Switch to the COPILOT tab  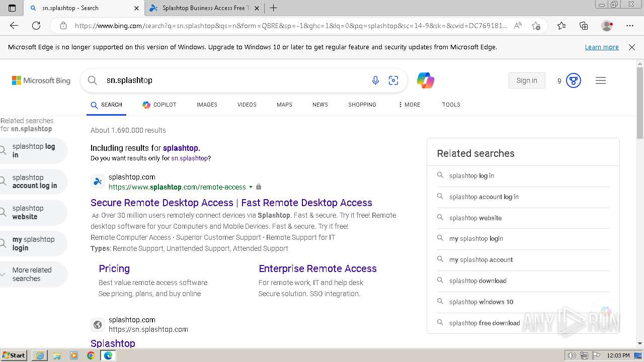(x=159, y=105)
